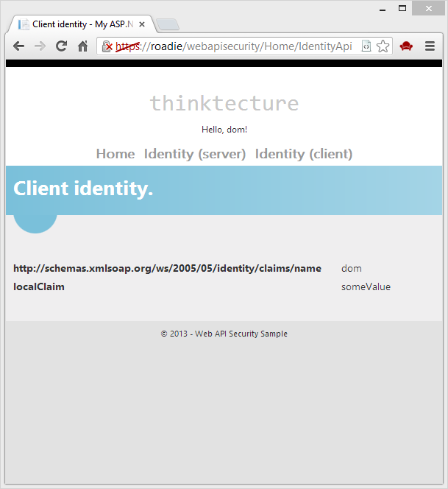Click the browser Forward arrow

click(x=40, y=46)
